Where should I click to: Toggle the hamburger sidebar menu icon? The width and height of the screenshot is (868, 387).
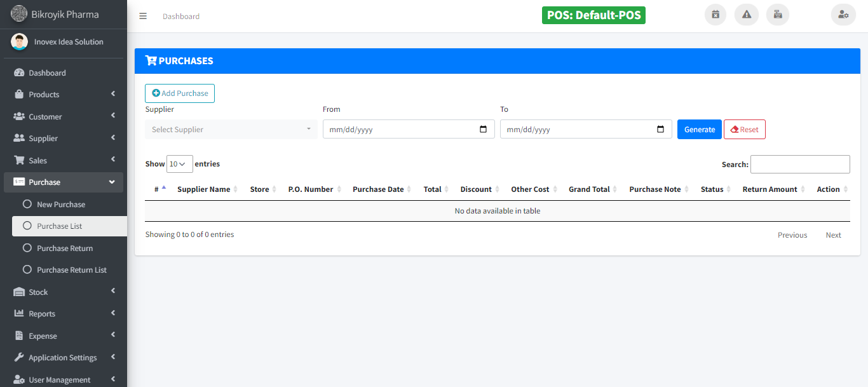[x=143, y=17]
